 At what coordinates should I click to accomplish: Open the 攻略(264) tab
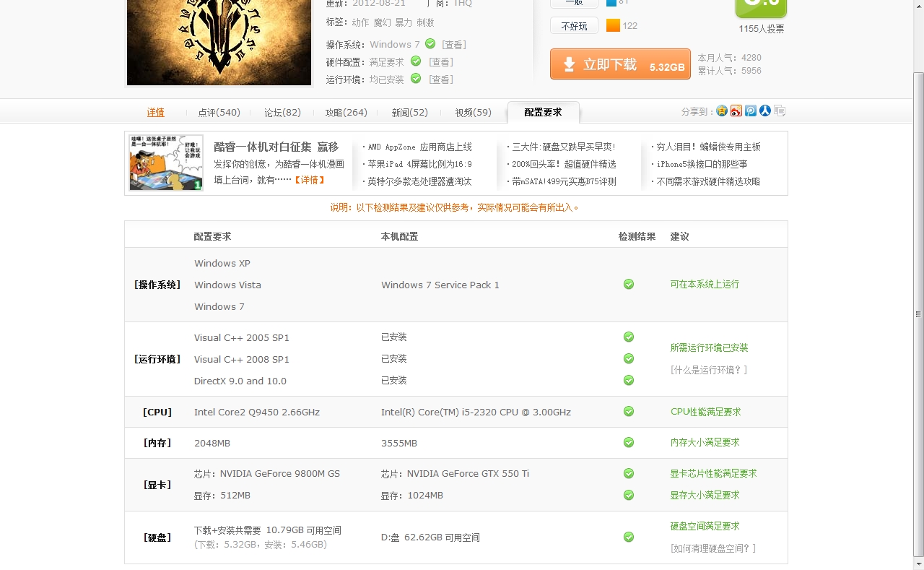(x=346, y=113)
